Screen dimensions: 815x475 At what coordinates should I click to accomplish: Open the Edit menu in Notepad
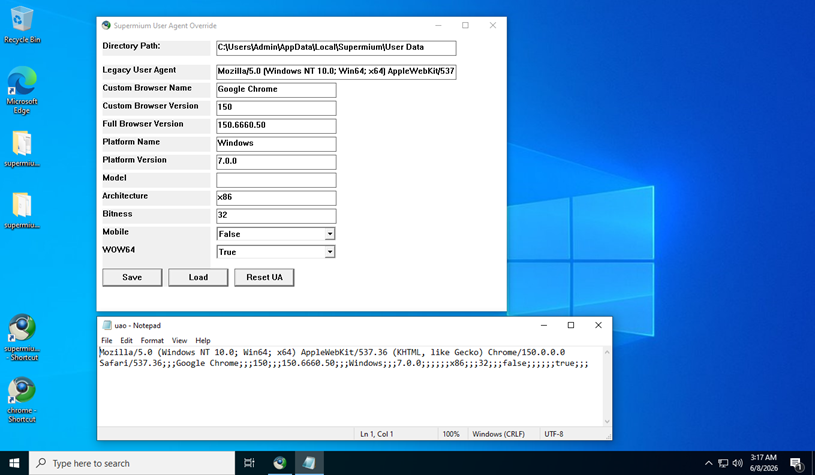(126, 340)
